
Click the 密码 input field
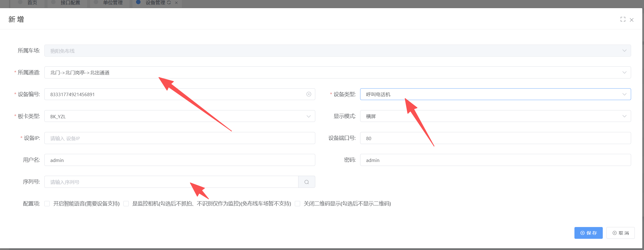coord(495,160)
